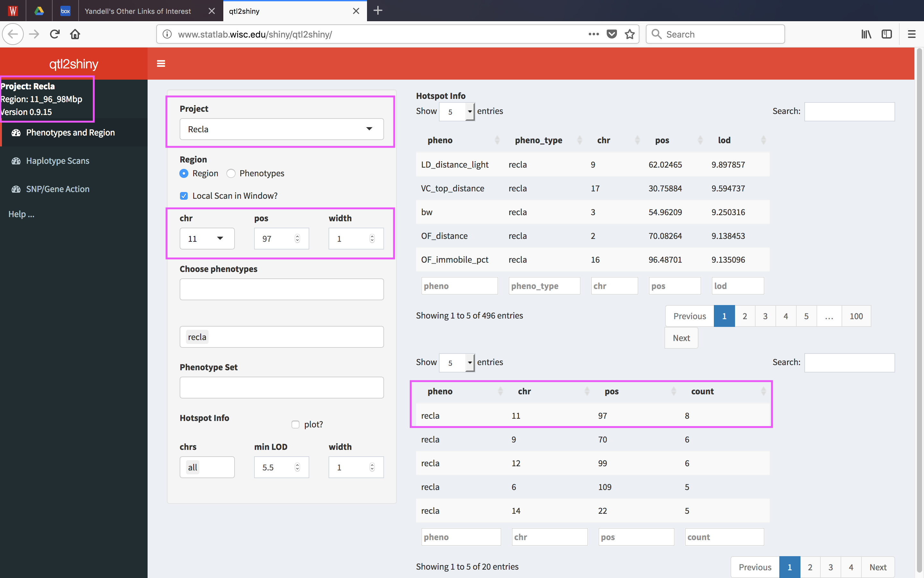Show the browser sidebars icon
Viewport: 924px width, 578px height.
[886, 34]
